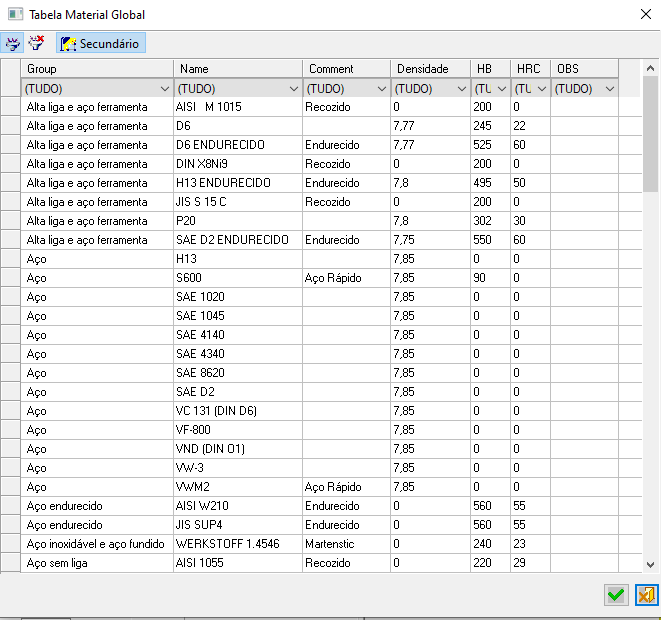Select the AISI W210 cell
Image resolution: width=661 pixels, height=620 pixels.
[238, 506]
